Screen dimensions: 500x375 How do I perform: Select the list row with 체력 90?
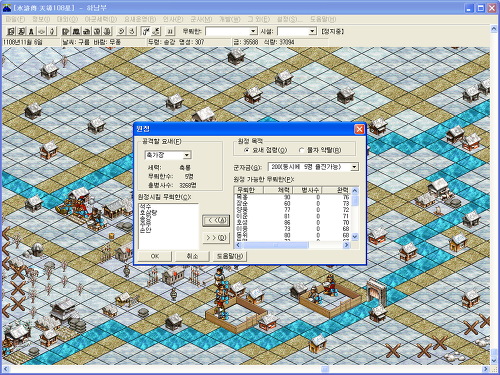click(293, 197)
